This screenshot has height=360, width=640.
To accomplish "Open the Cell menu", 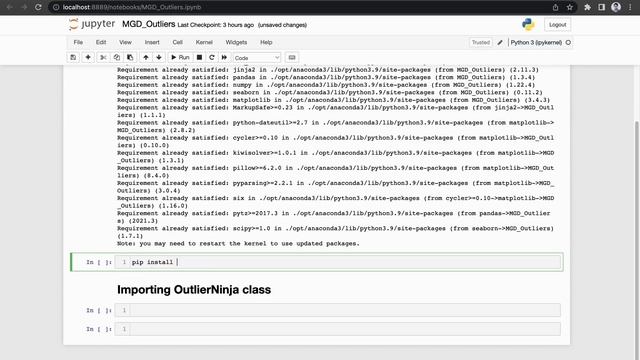I will (178, 42).
